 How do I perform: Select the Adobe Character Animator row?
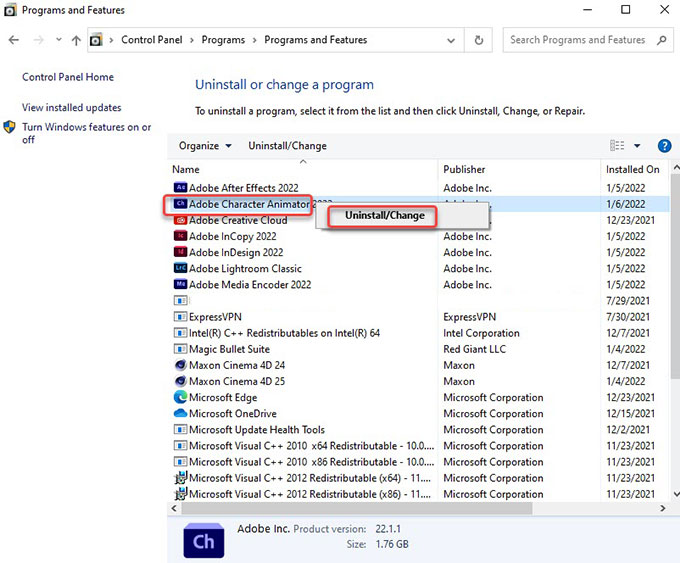pos(418,204)
